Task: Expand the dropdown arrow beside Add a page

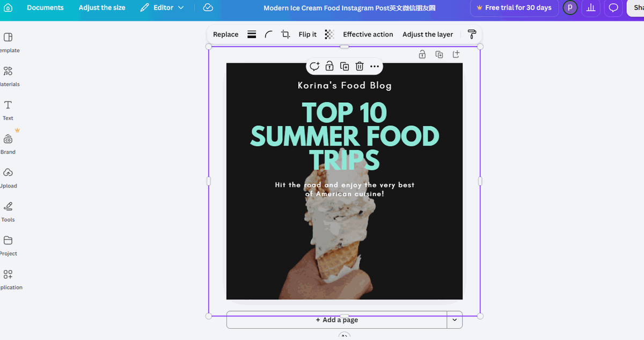Action: [455, 320]
